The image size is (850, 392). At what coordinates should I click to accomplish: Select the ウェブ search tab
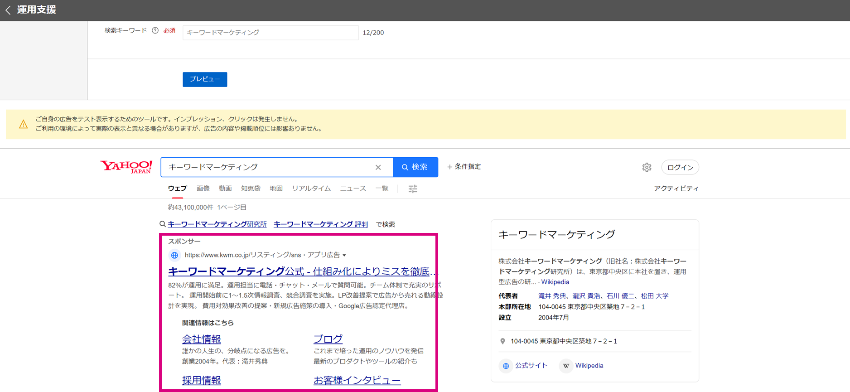177,189
